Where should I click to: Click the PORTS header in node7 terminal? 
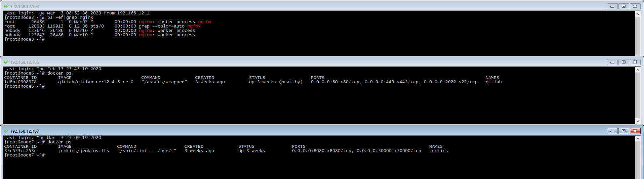[x=299, y=146]
